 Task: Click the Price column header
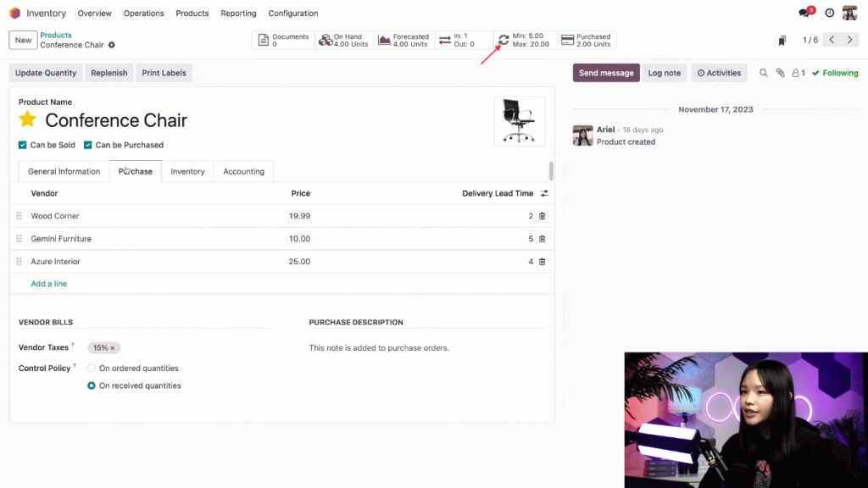(301, 193)
